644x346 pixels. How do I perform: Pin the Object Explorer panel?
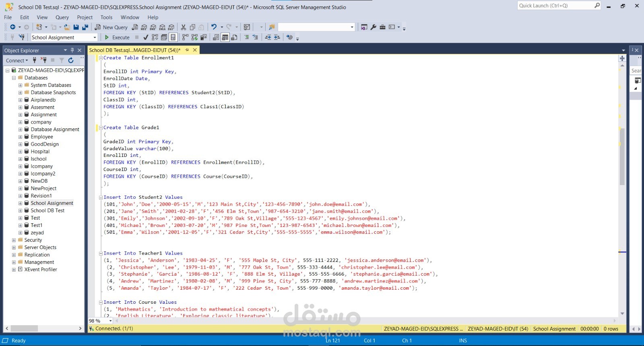[x=72, y=50]
